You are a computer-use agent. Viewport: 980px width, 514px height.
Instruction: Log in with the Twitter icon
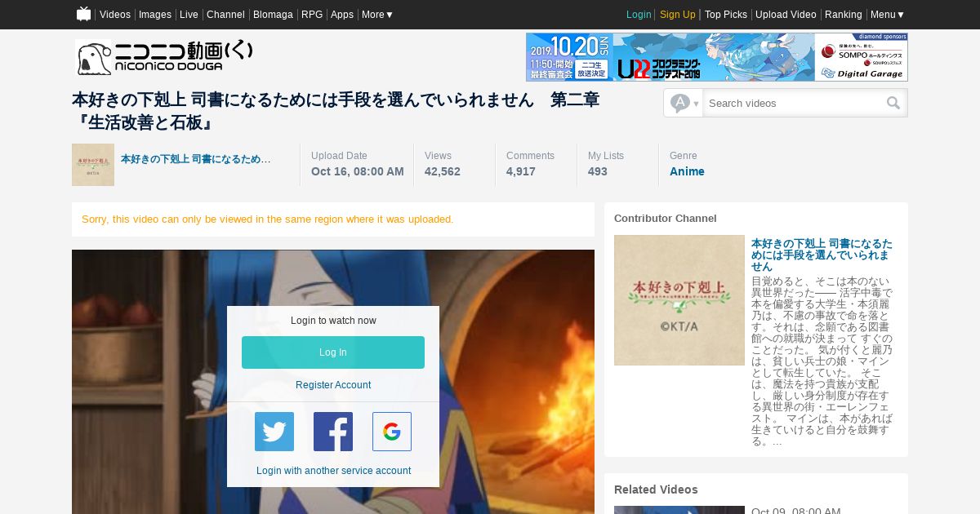tap(274, 432)
